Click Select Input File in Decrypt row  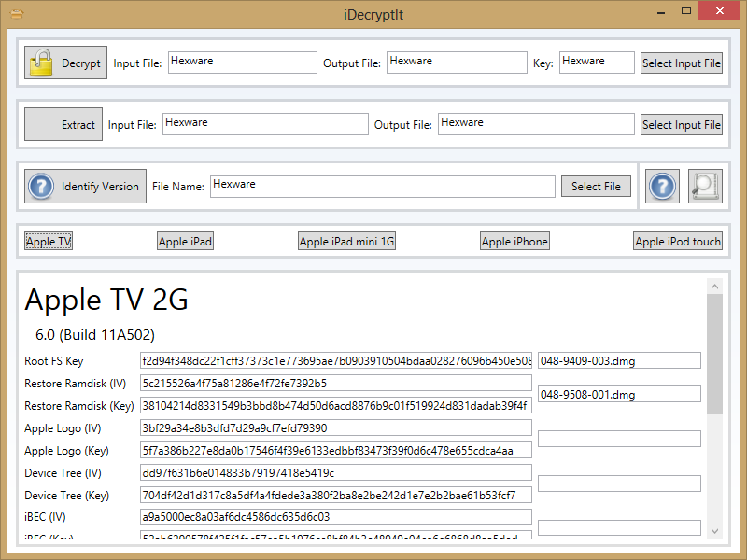(x=682, y=63)
